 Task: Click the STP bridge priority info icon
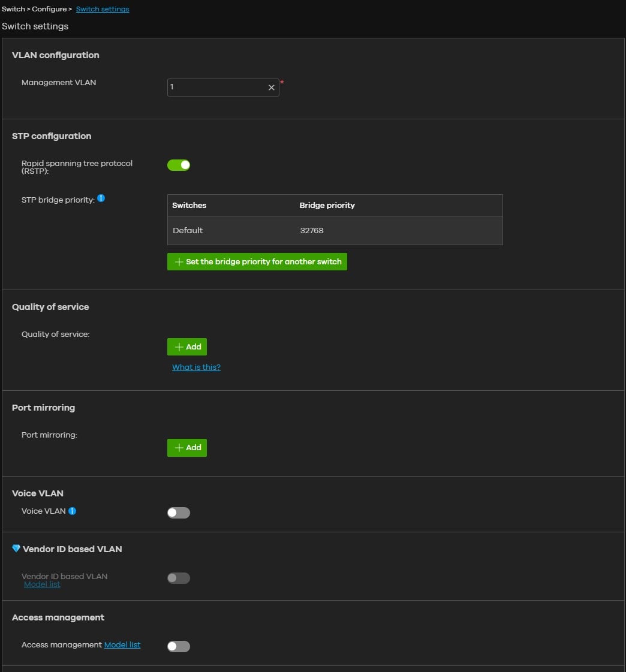[101, 198]
